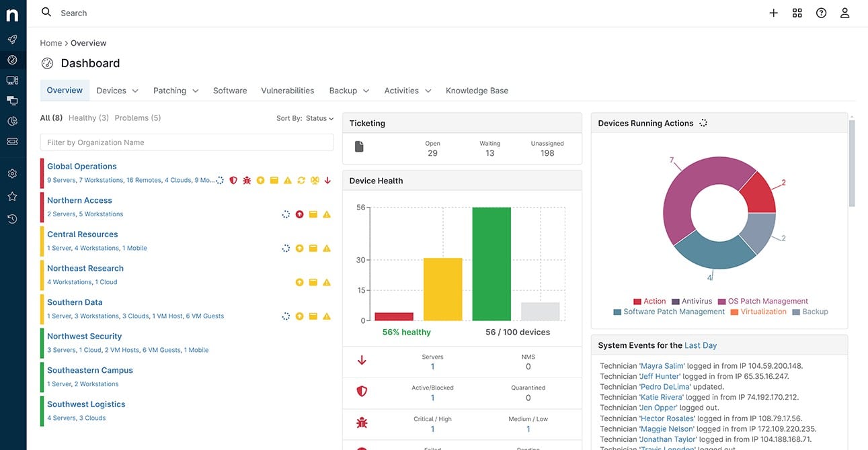Click the red bug icon in Device Health
The image size is (868, 450).
[362, 423]
